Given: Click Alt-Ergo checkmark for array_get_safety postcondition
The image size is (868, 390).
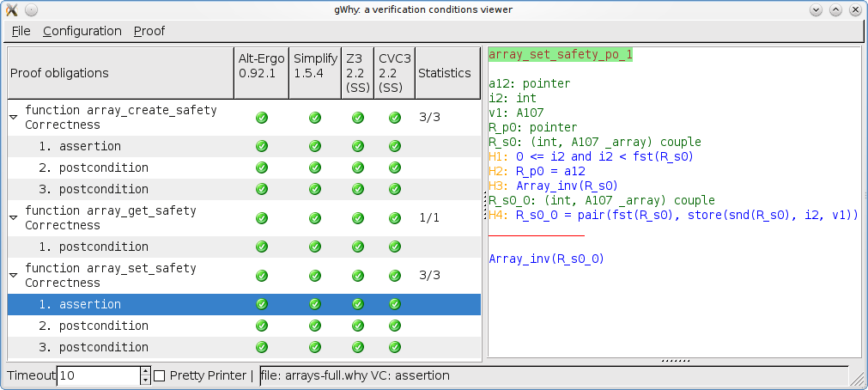Looking at the screenshot, I should click(x=262, y=247).
